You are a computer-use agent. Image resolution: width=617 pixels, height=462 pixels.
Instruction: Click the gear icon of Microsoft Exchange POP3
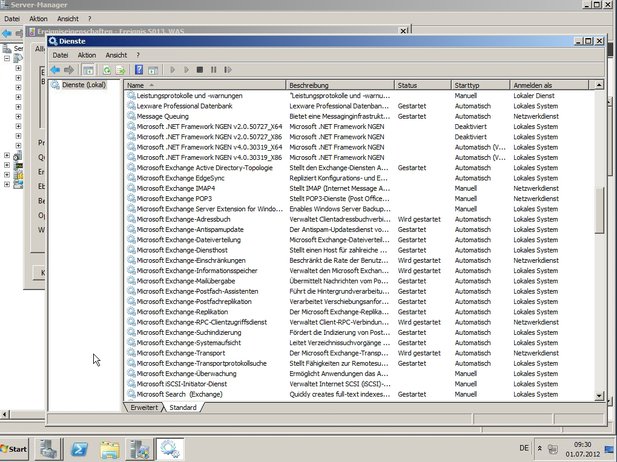tap(131, 198)
